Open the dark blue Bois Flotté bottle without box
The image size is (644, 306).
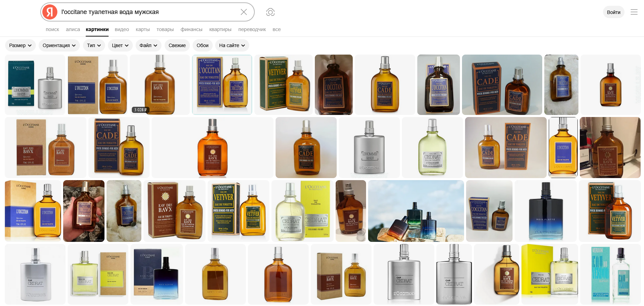pos(546,211)
